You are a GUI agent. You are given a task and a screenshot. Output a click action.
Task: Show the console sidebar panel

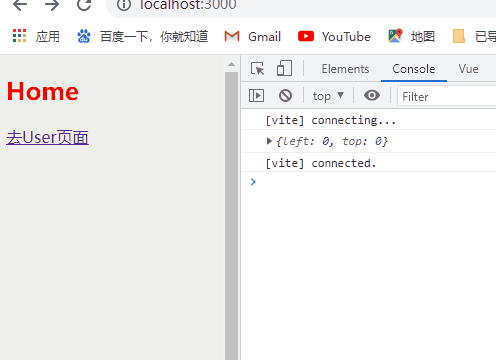tap(256, 96)
